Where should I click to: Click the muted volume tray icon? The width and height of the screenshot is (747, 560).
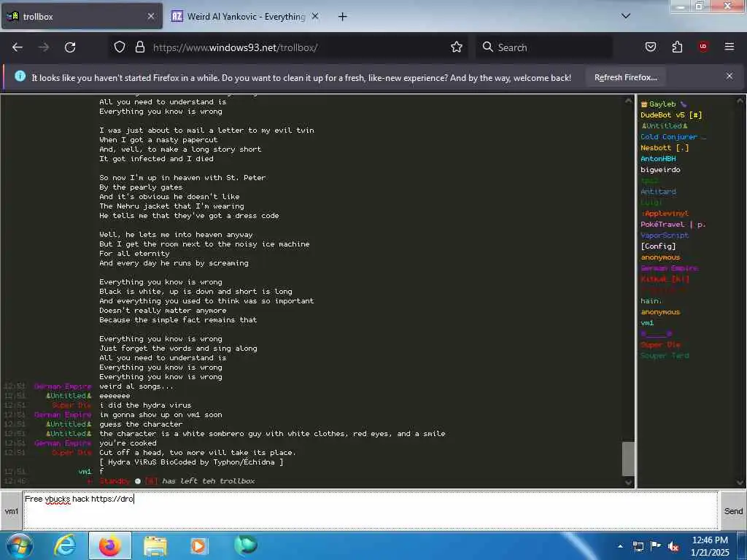point(673,546)
